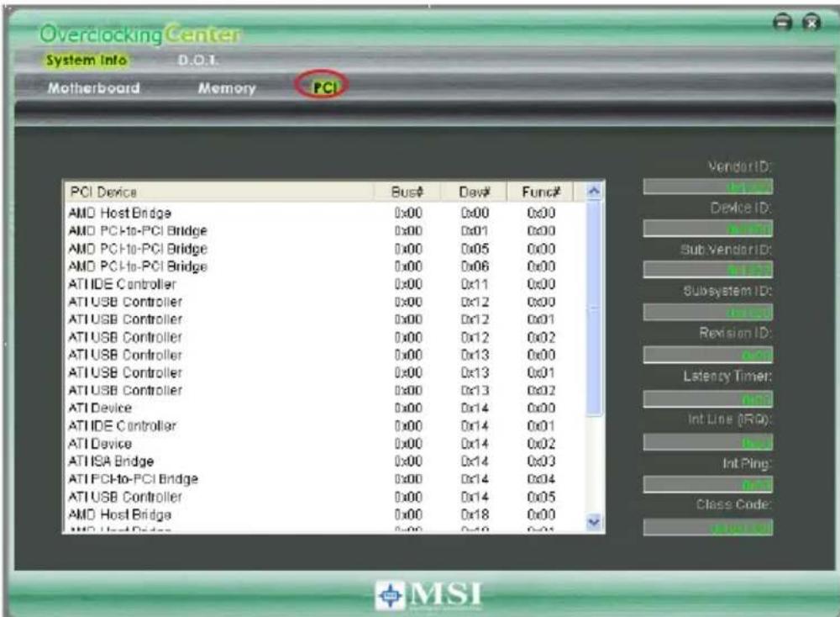Click the Class Code value field
Image resolution: width=840 pixels, height=617 pixels.
point(707,528)
